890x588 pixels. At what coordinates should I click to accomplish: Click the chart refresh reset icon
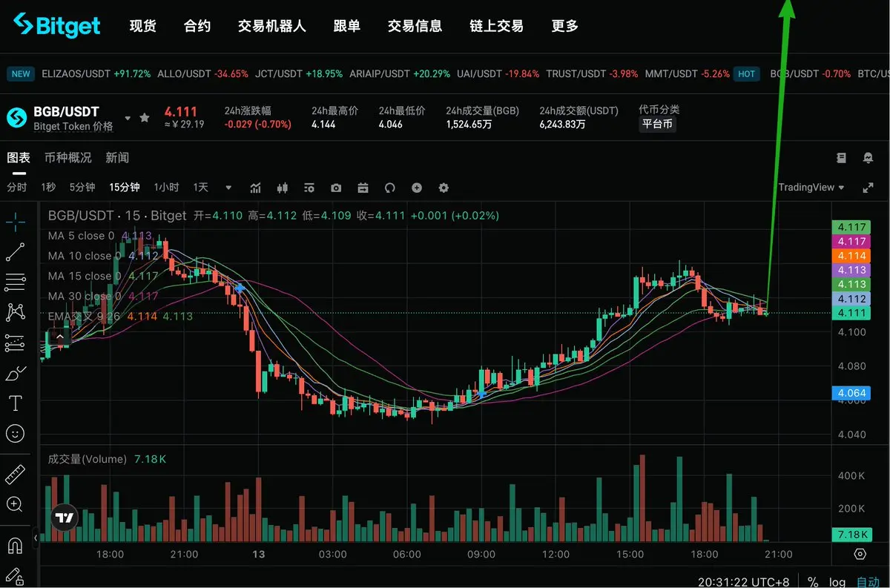pyautogui.click(x=390, y=188)
